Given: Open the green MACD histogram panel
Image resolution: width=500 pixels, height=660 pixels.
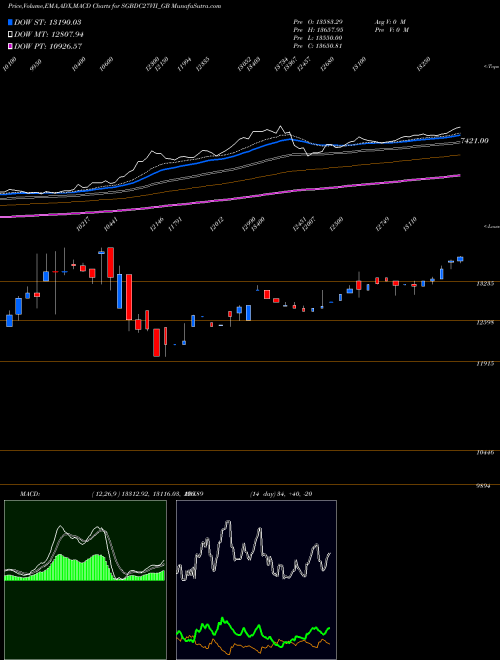Looking at the screenshot, I should tap(85, 580).
